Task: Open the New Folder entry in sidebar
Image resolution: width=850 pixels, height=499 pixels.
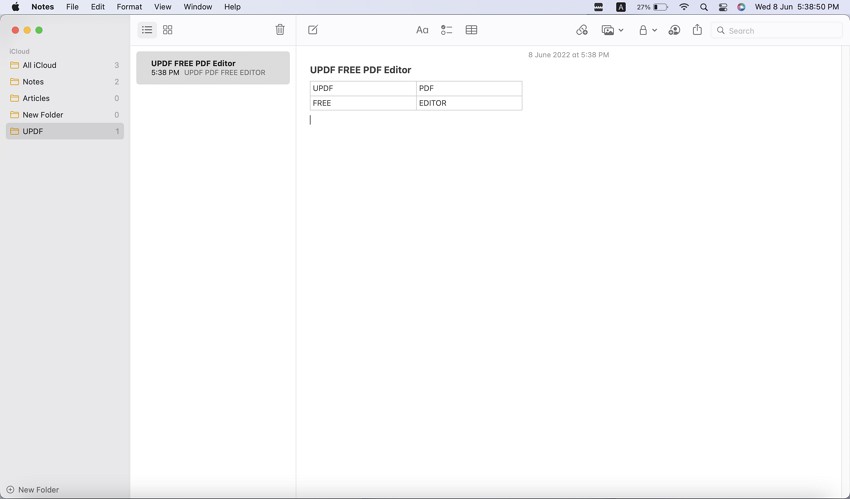Action: (x=65, y=115)
